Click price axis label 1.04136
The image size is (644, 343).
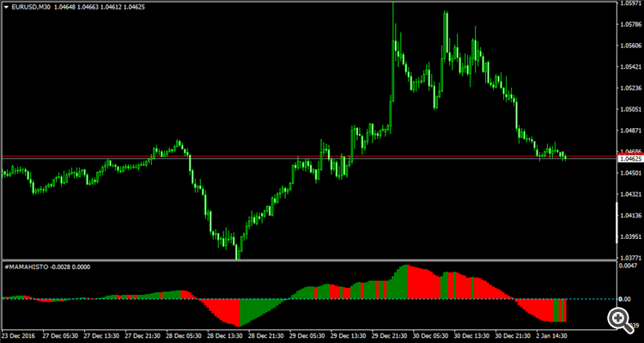(631, 216)
